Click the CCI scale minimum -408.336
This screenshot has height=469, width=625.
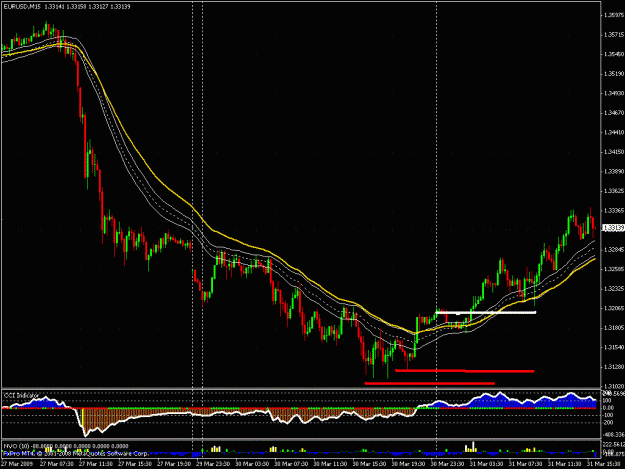(614, 434)
